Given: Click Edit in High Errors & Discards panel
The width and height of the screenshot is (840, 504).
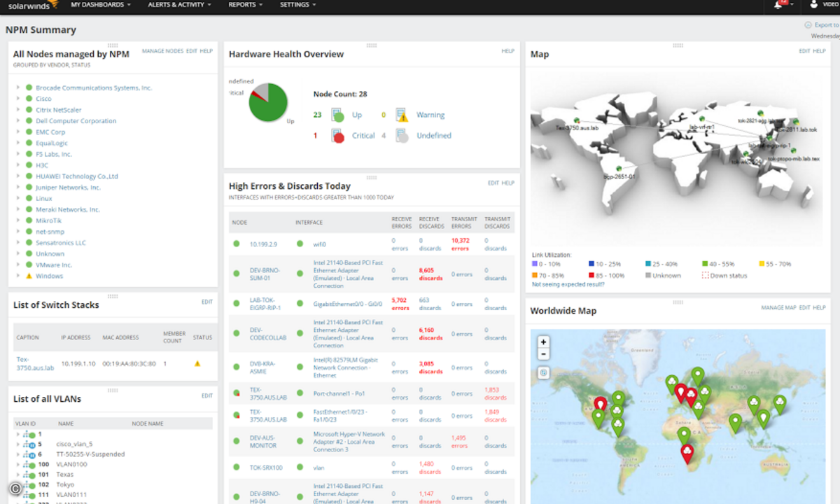Looking at the screenshot, I should 493,183.
